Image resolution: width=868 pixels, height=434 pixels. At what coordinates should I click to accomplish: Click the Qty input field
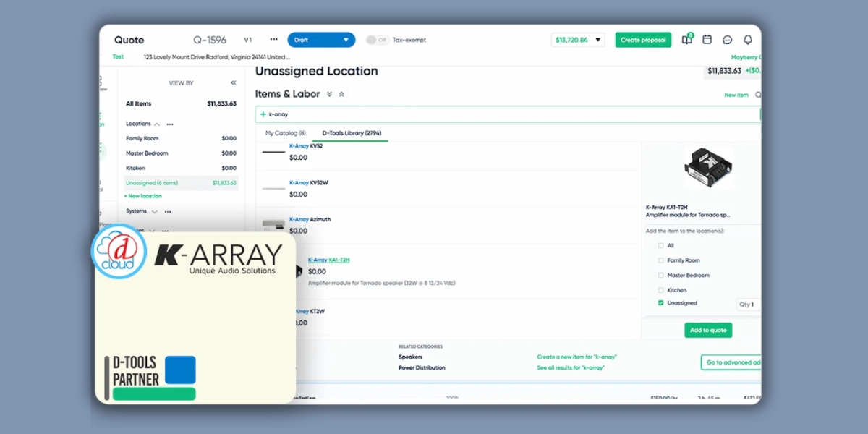point(748,305)
